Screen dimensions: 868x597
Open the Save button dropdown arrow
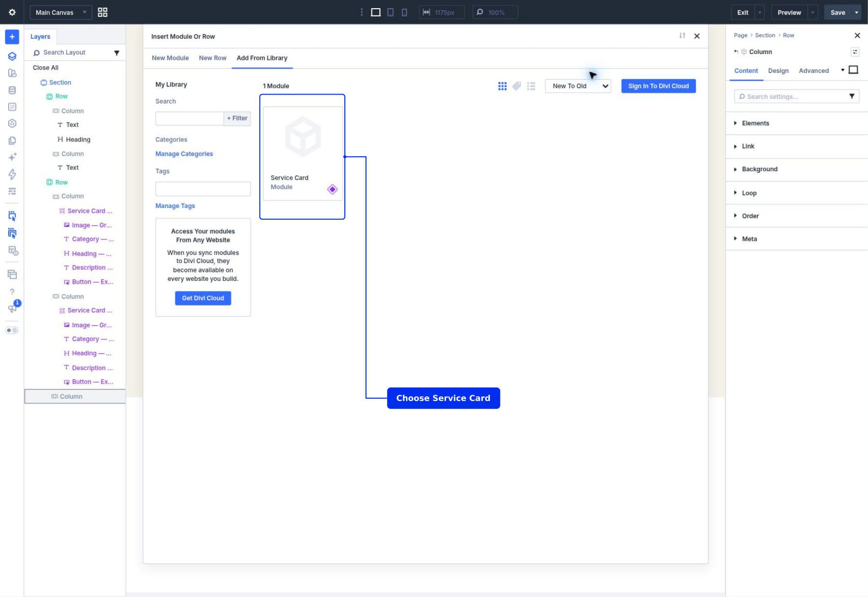point(856,12)
